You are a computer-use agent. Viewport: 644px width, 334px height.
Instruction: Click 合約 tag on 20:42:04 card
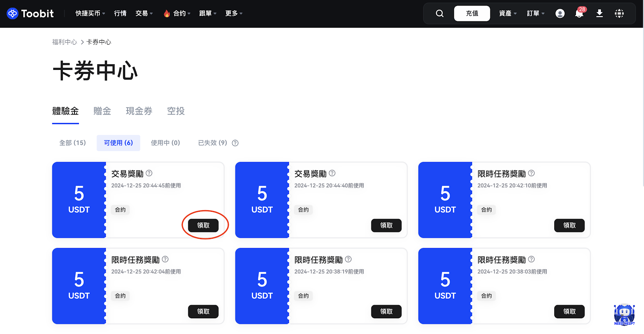[x=120, y=296]
